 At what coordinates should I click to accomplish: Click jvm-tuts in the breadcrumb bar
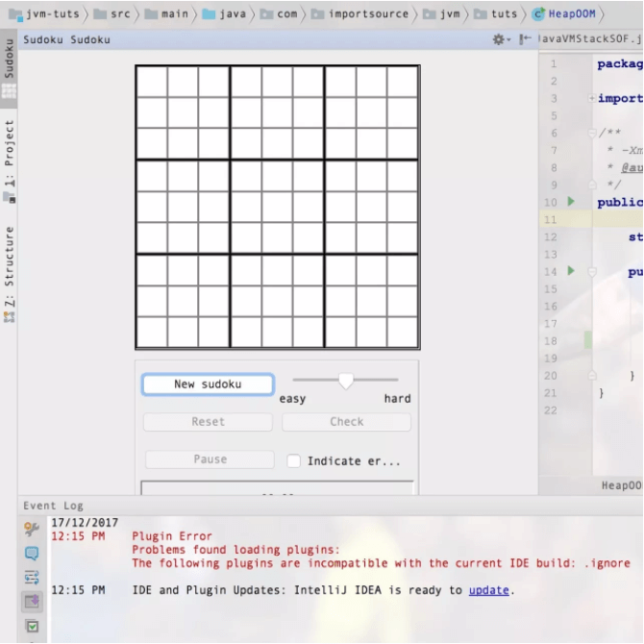44,14
